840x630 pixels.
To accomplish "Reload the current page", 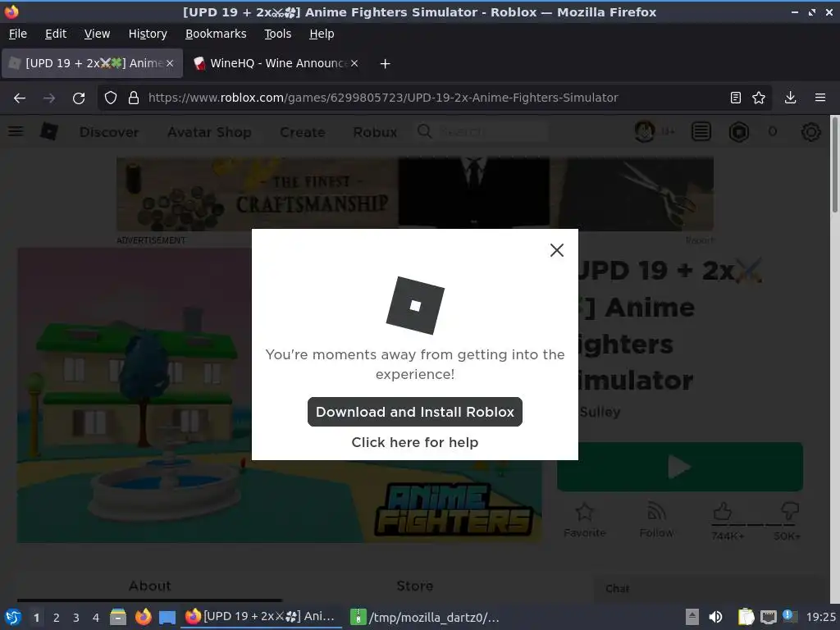I will pyautogui.click(x=79, y=98).
